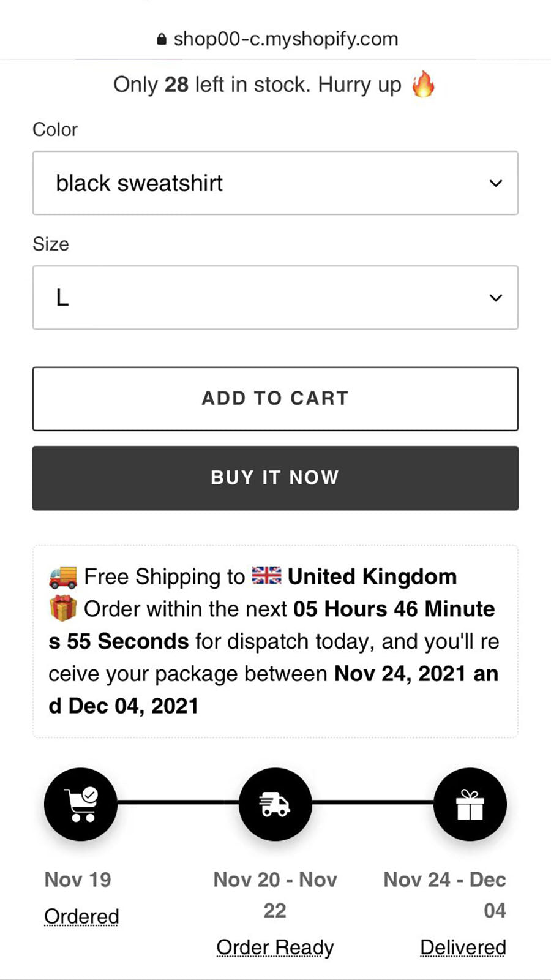The height and width of the screenshot is (980, 551).
Task: Click the truck Order Ready step icon
Action: tap(275, 804)
